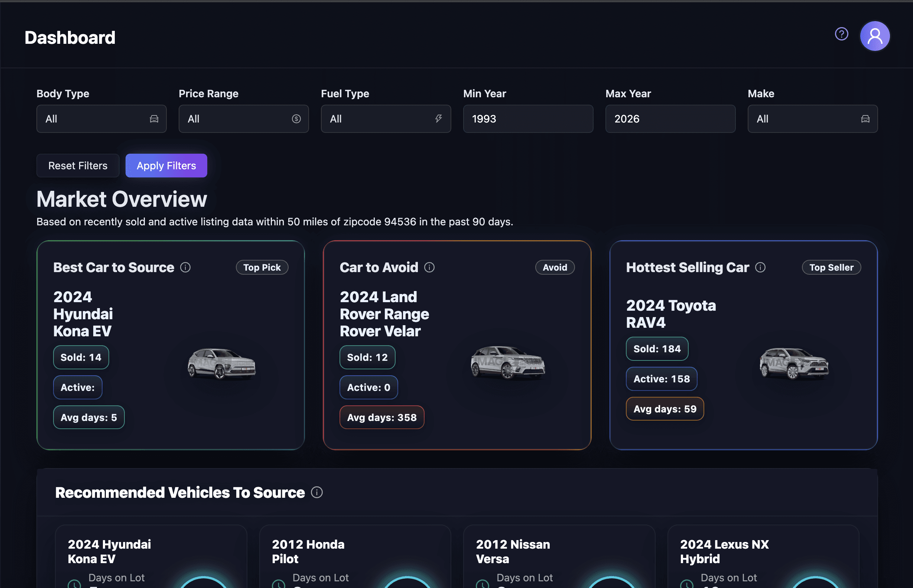Click the Toyota RAV4 vehicle image
Image resolution: width=913 pixels, height=588 pixels.
pyautogui.click(x=794, y=363)
